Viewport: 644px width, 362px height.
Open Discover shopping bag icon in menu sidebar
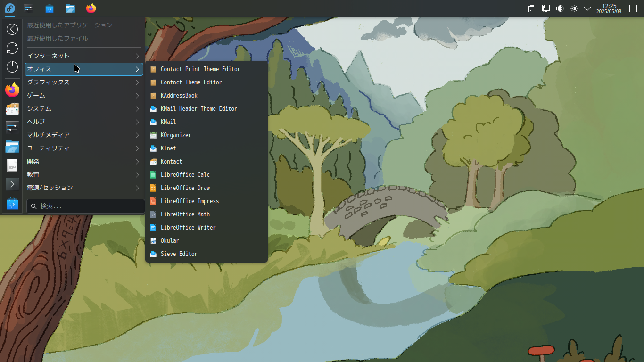click(12, 204)
